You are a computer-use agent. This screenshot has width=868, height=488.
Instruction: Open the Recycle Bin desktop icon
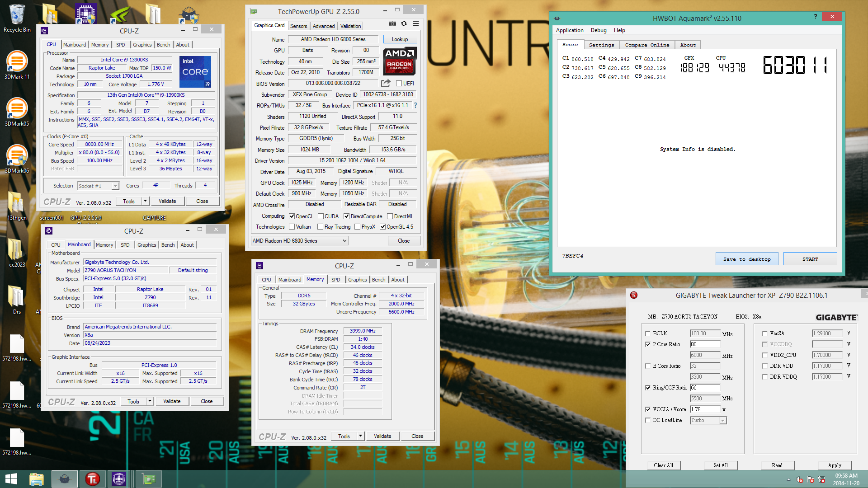[x=17, y=18]
